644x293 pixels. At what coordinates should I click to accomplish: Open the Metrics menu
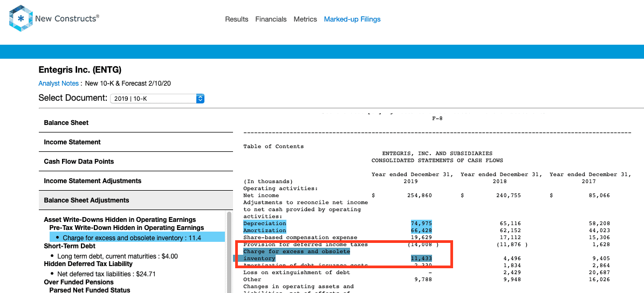click(x=305, y=19)
